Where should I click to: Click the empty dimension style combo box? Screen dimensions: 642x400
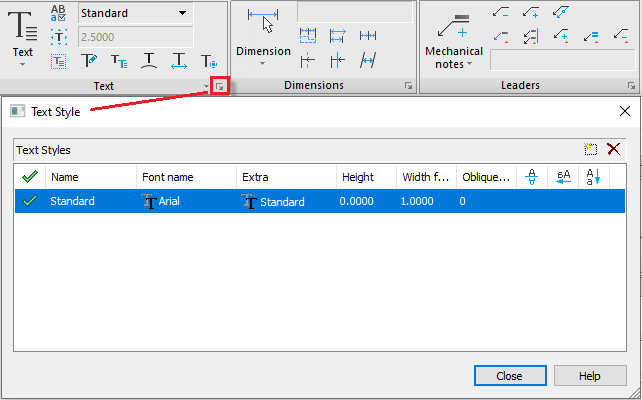355,12
